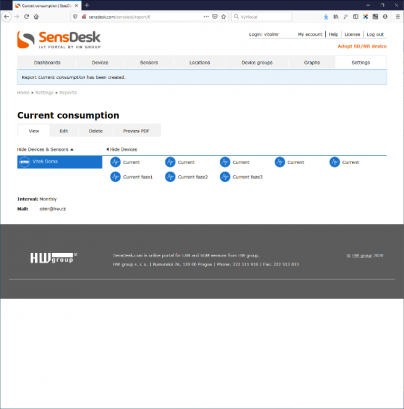Open the License link

pos(352,34)
